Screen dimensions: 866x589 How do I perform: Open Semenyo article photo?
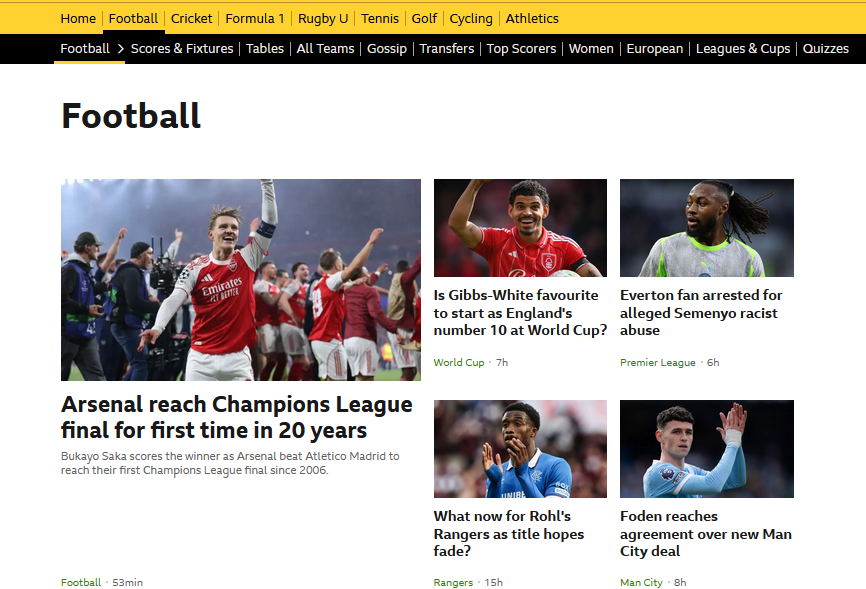click(706, 228)
